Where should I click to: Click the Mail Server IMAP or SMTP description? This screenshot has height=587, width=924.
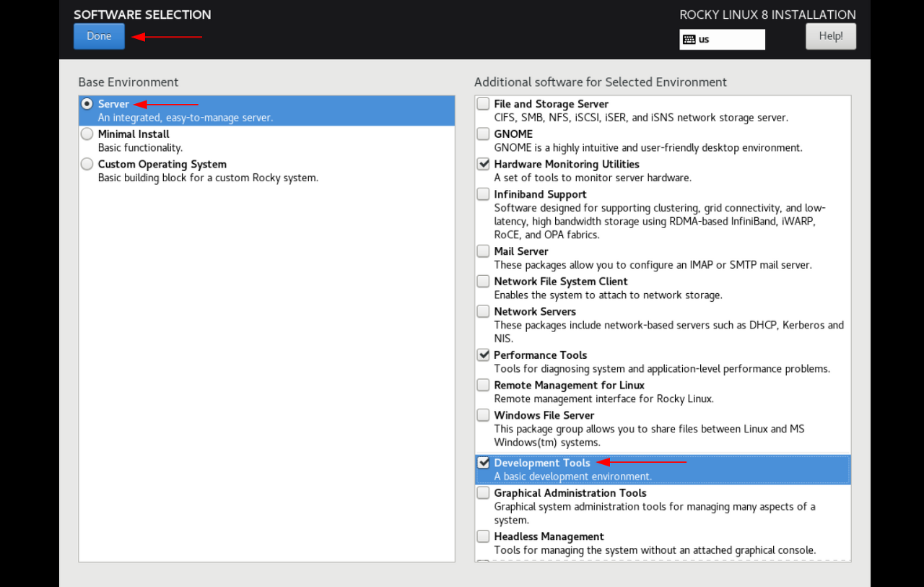653,265
